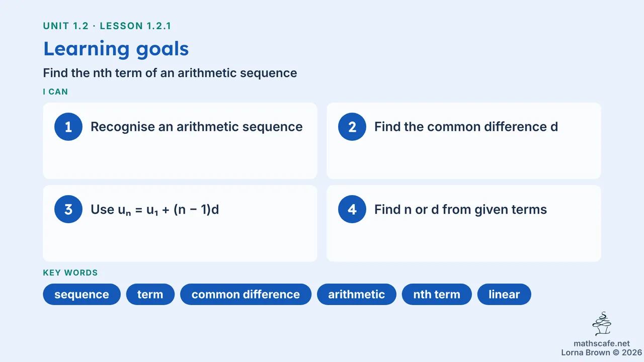This screenshot has height=362, width=644.
Task: Click the 'Learning goals' title
Action: [116, 49]
